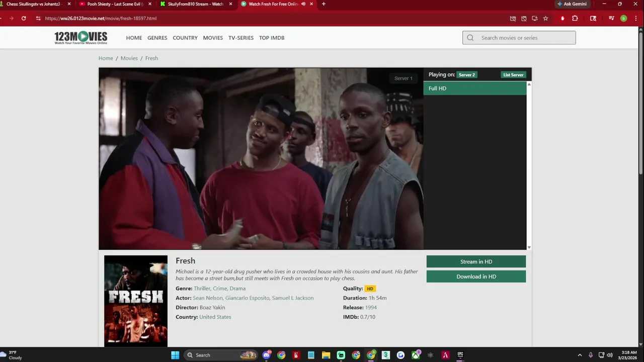This screenshot has height=362, width=644.
Task: Open the media controls music-note icon
Action: click(611, 18)
